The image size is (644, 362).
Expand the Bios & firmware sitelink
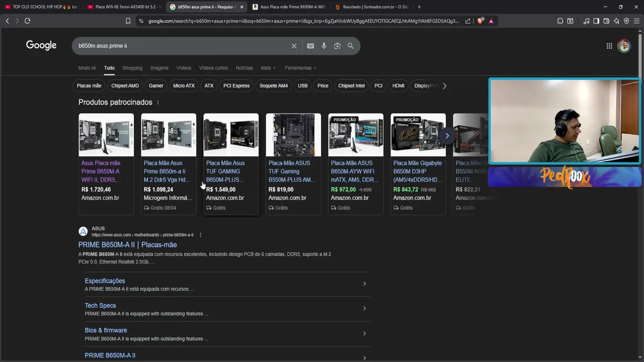[365, 333]
